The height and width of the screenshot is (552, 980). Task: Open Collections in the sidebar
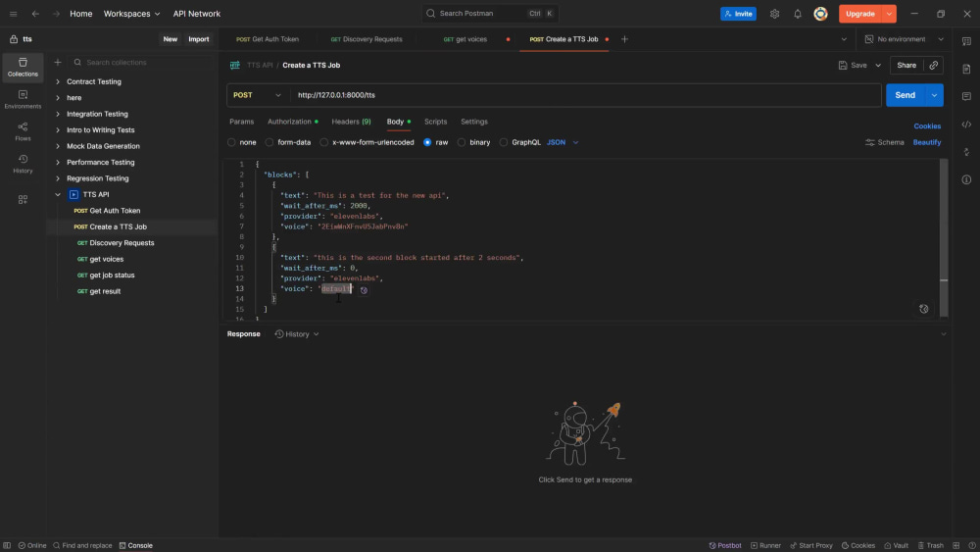23,67
